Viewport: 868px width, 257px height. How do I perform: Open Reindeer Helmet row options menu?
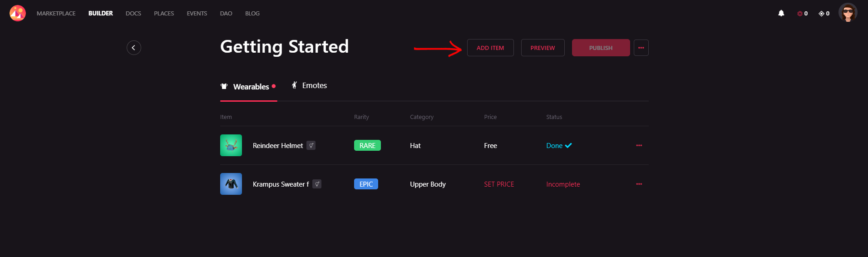click(x=639, y=145)
